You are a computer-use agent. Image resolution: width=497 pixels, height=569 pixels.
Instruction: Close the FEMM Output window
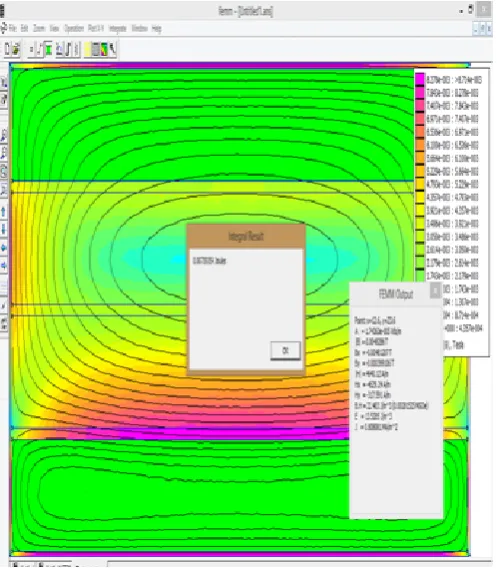435,290
